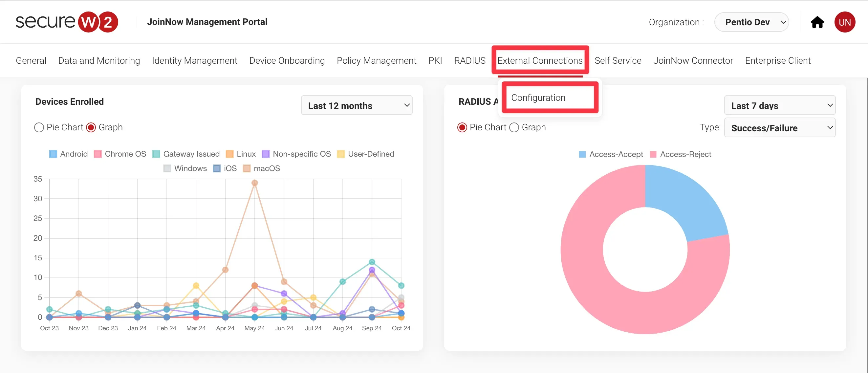Choose Configuration from the submenu
Image resolution: width=868 pixels, height=373 pixels.
tap(538, 98)
